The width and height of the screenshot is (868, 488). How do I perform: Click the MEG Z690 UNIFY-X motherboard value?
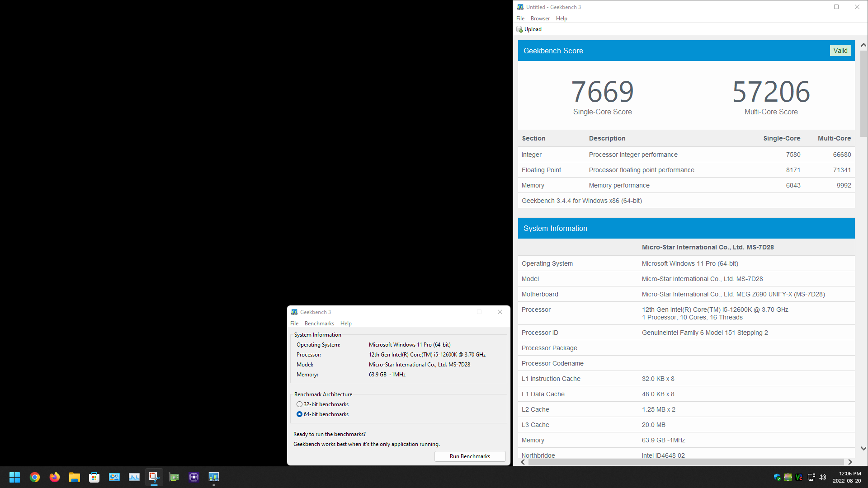pos(733,294)
